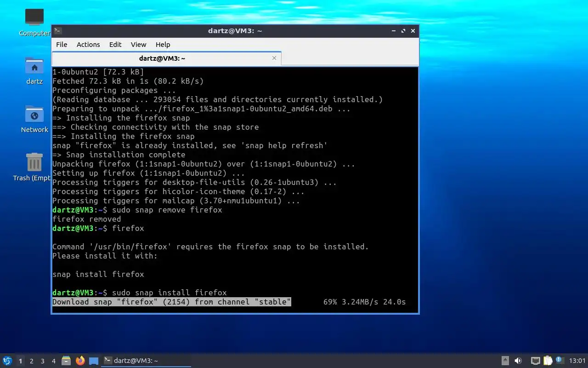Click "Processing triggers for hicolor-icon-theme" line
The width and height of the screenshot is (588, 368).
click(178, 191)
